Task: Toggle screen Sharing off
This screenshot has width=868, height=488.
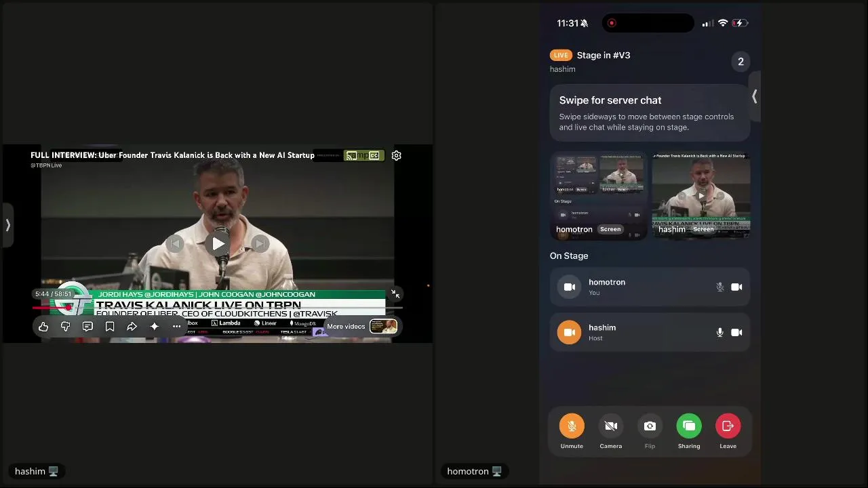Action: [689, 426]
